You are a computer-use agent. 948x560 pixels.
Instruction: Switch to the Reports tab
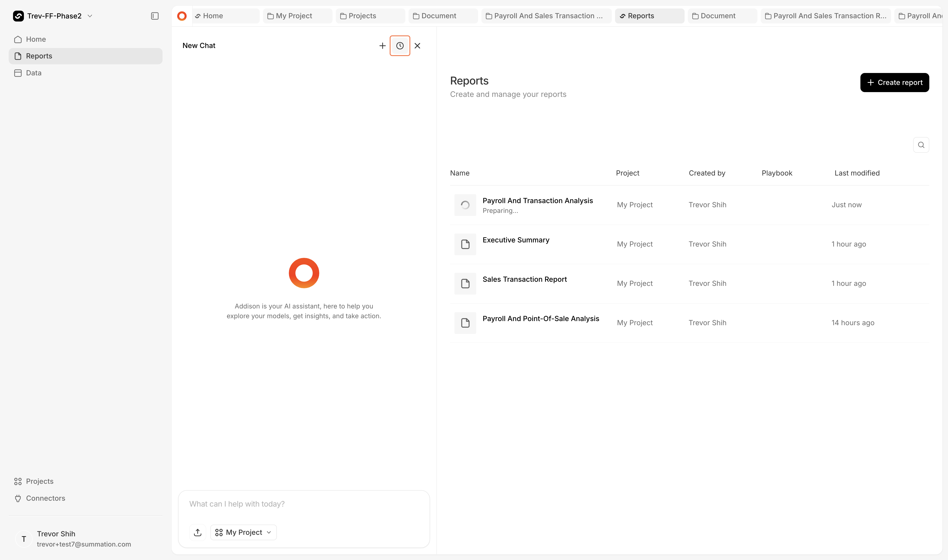tap(649, 16)
